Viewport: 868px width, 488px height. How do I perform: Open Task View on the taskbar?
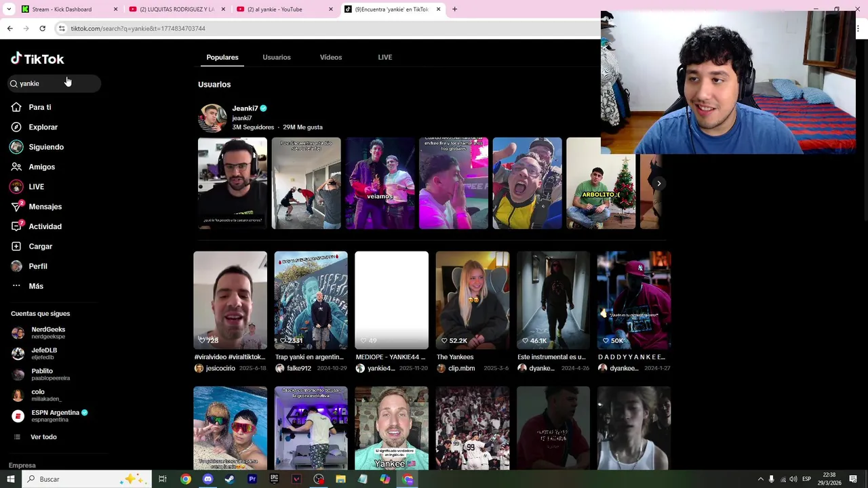point(163,479)
